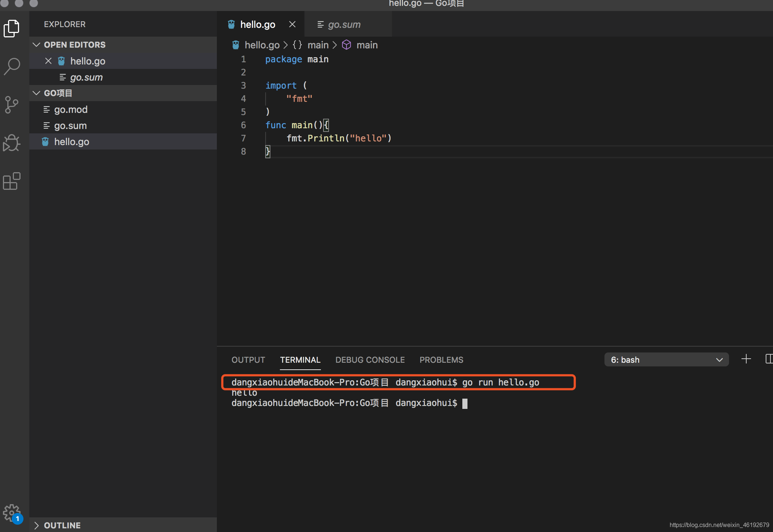773x532 pixels.
Task: Click the 'go run hello.go' command in terminal
Action: click(x=500, y=382)
